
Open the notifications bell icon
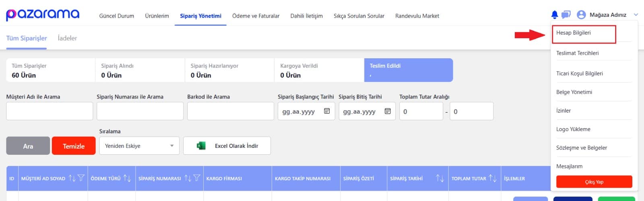pyautogui.click(x=554, y=15)
